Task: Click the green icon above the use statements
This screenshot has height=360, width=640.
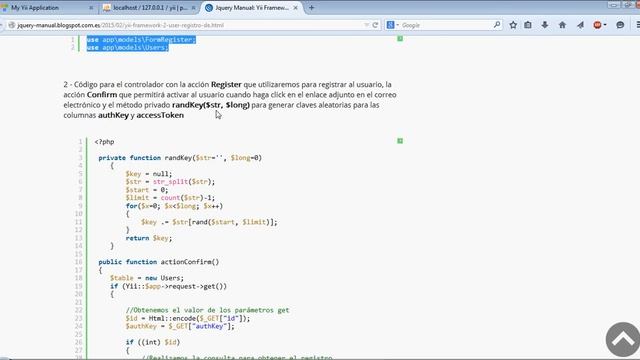Action: pos(400,38)
